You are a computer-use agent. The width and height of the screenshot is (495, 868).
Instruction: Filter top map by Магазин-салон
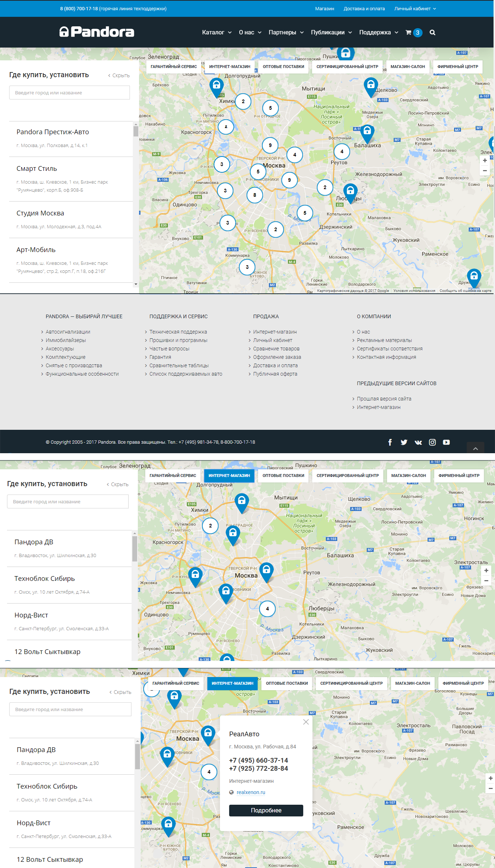[x=408, y=67]
